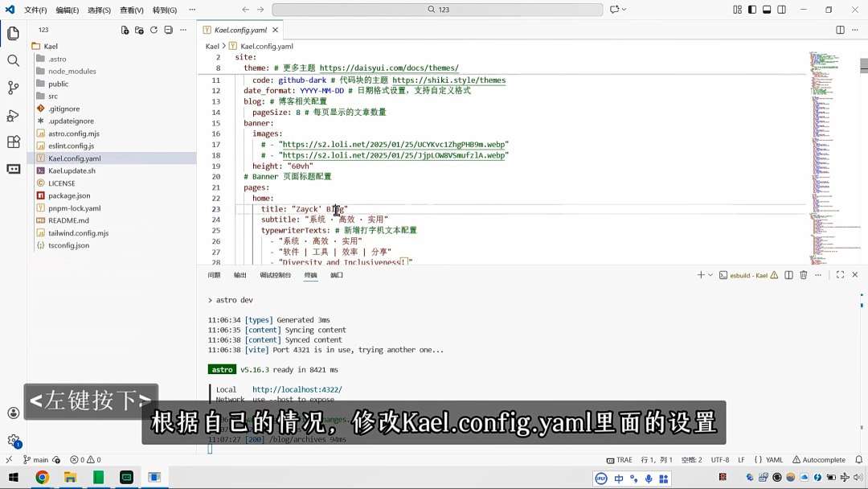Open the Search view in activity bar
Image resolution: width=868 pixels, height=489 pixels.
(x=13, y=60)
